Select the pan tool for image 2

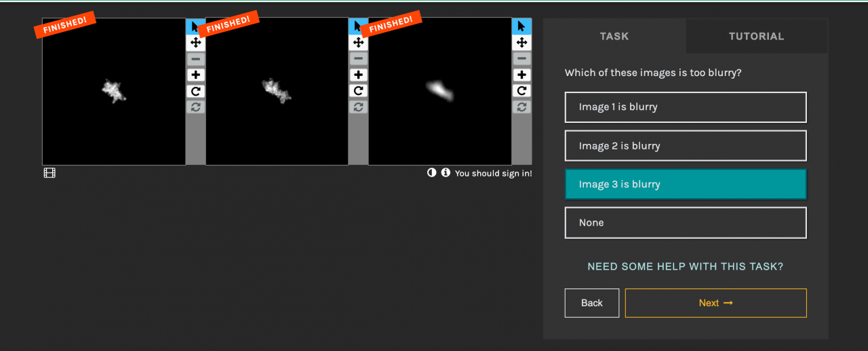coord(358,43)
